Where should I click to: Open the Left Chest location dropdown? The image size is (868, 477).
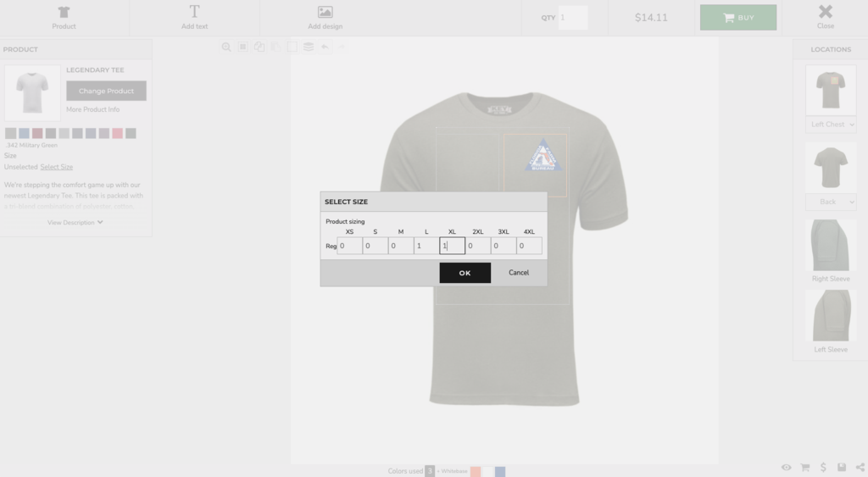point(831,125)
